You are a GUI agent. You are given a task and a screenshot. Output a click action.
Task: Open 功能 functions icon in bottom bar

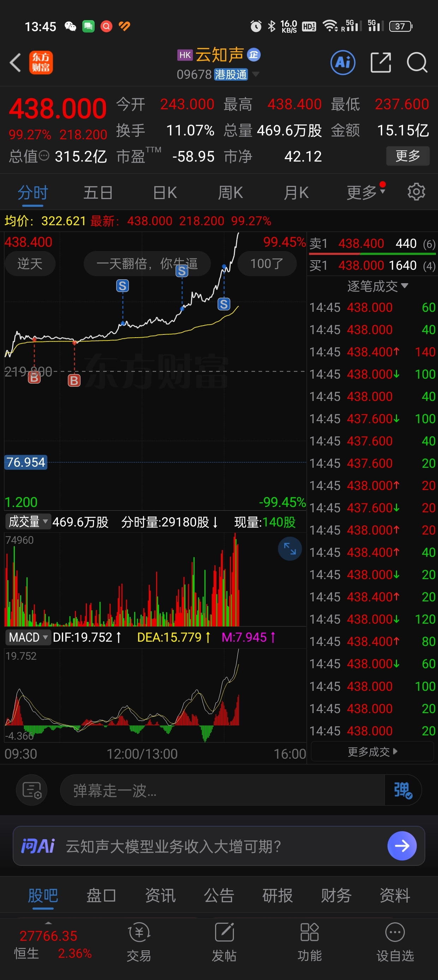(x=309, y=941)
